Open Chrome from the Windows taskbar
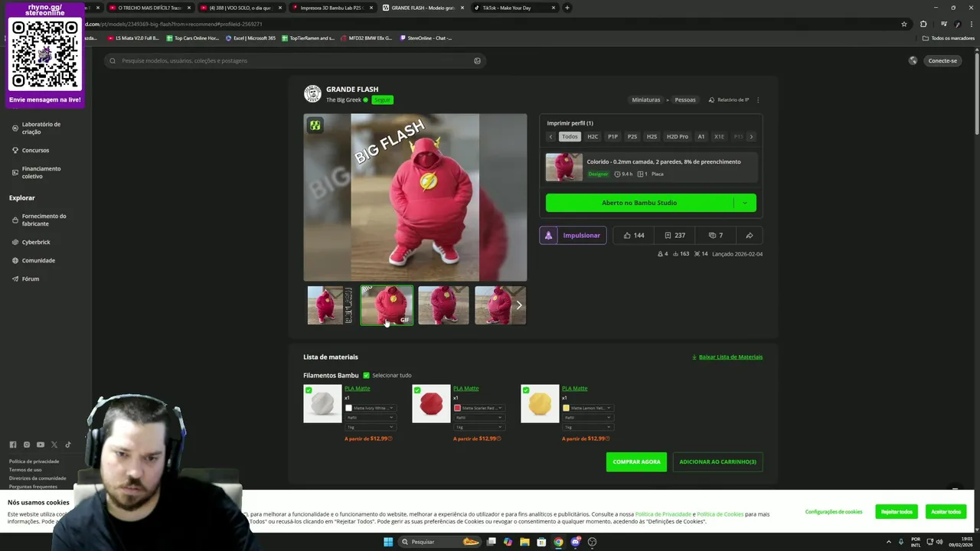The height and width of the screenshot is (551, 980). [558, 542]
